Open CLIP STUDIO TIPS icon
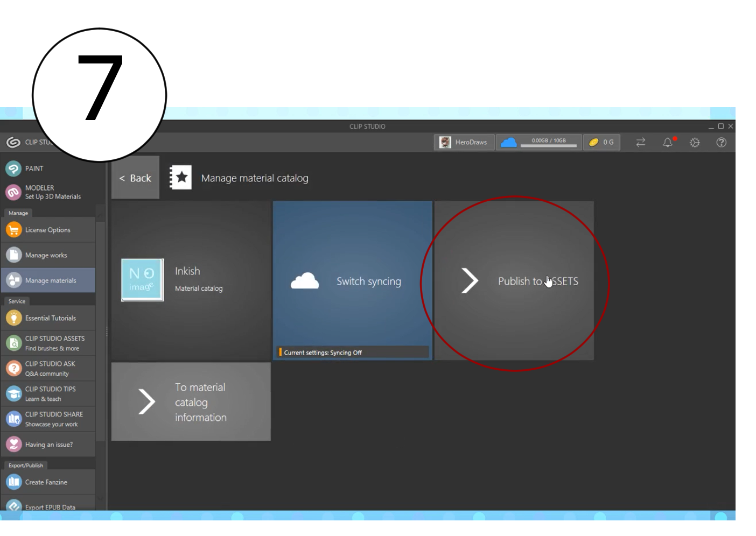This screenshot has height=536, width=756. (13, 394)
